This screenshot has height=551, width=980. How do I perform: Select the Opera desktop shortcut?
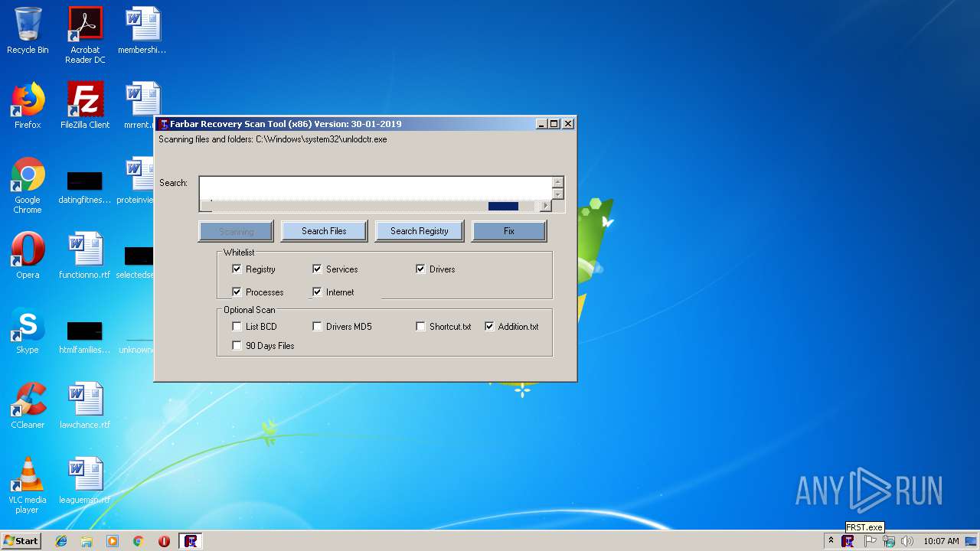coord(28,256)
